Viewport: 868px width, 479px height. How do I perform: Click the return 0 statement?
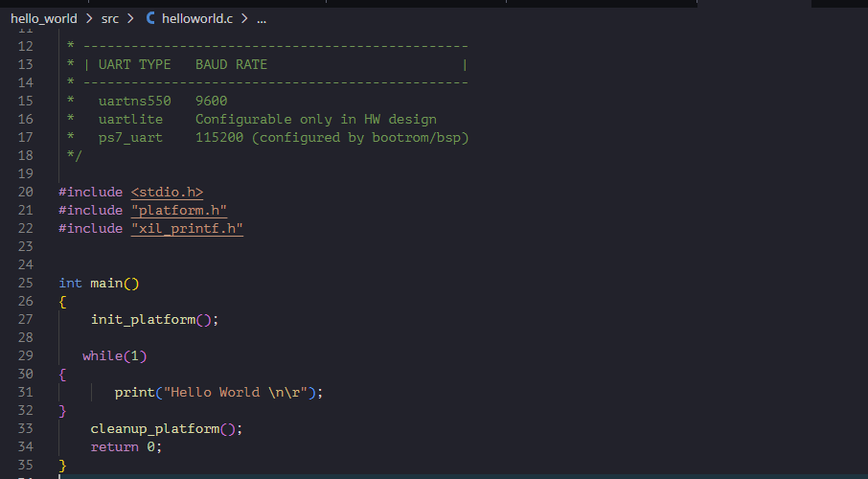(x=126, y=446)
